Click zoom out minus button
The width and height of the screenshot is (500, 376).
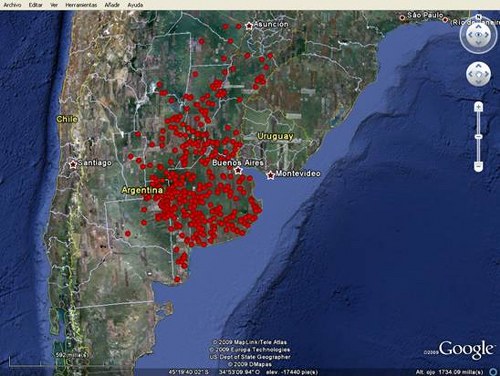478,165
